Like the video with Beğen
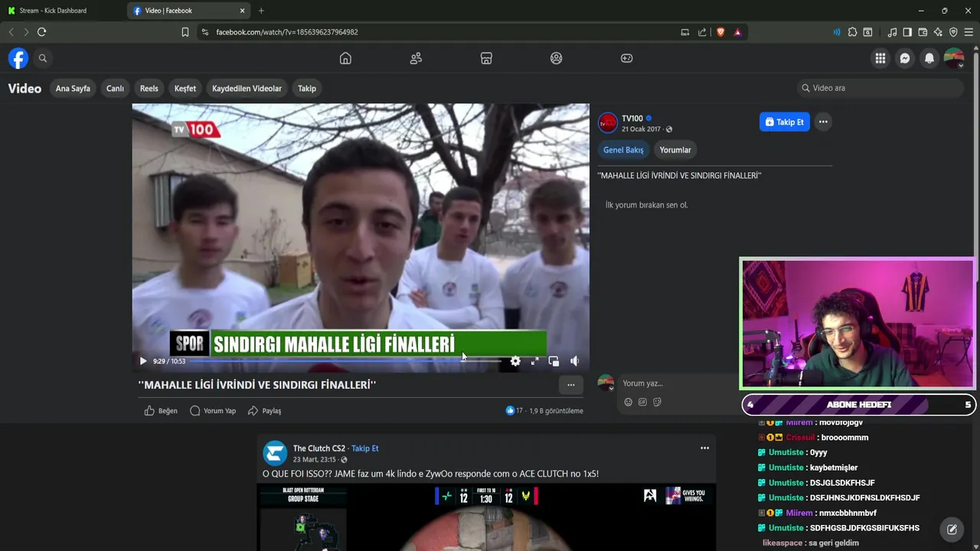This screenshot has height=551, width=980. point(161,411)
